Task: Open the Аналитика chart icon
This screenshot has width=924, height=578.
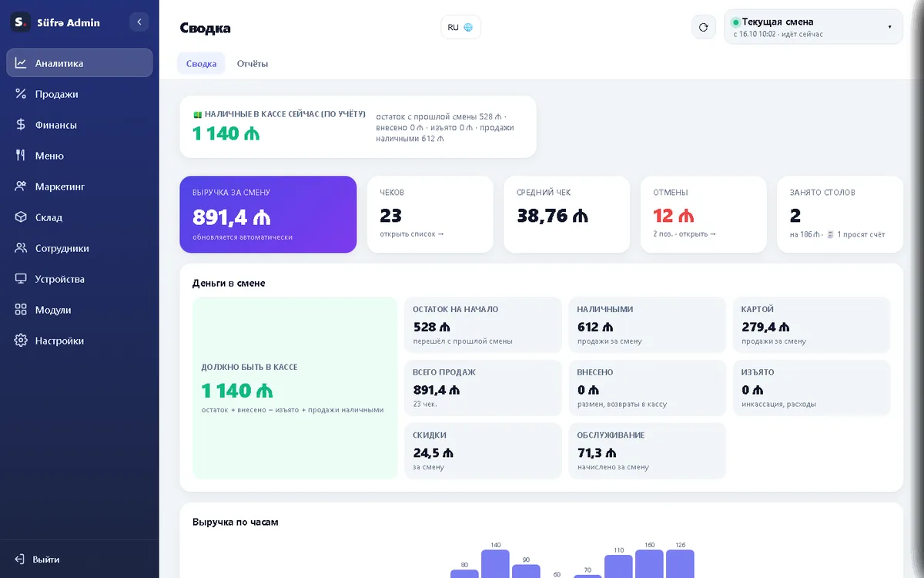Action: coord(21,63)
